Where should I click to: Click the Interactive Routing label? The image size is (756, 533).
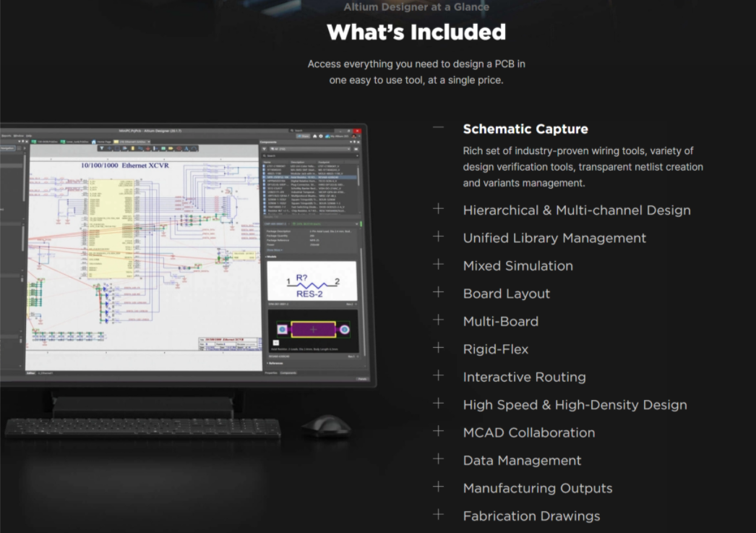point(525,378)
